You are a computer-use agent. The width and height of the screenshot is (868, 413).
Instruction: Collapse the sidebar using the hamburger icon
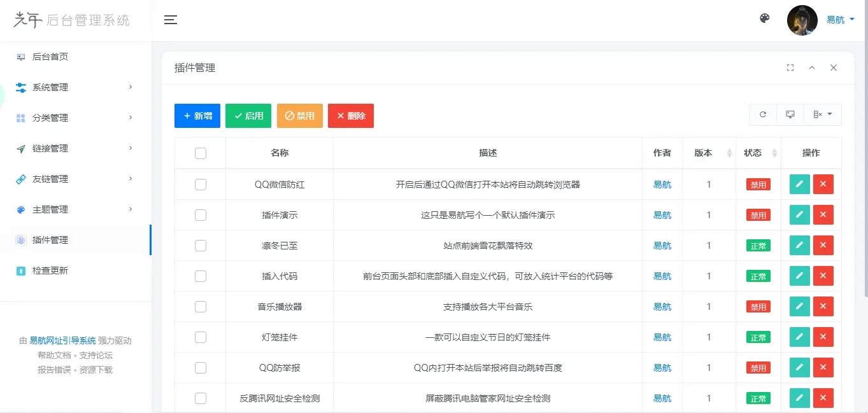pos(171,20)
